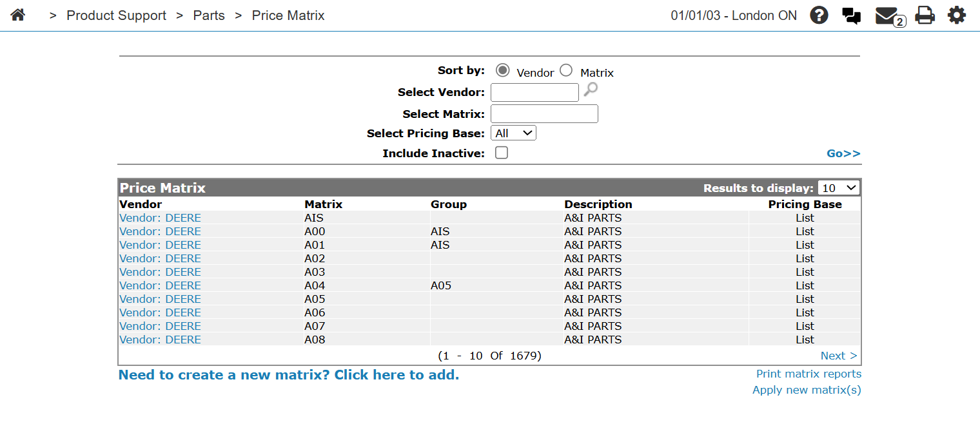Open Vendor: DEERE link for matrix A06
The image size is (980, 422).
pos(160,312)
